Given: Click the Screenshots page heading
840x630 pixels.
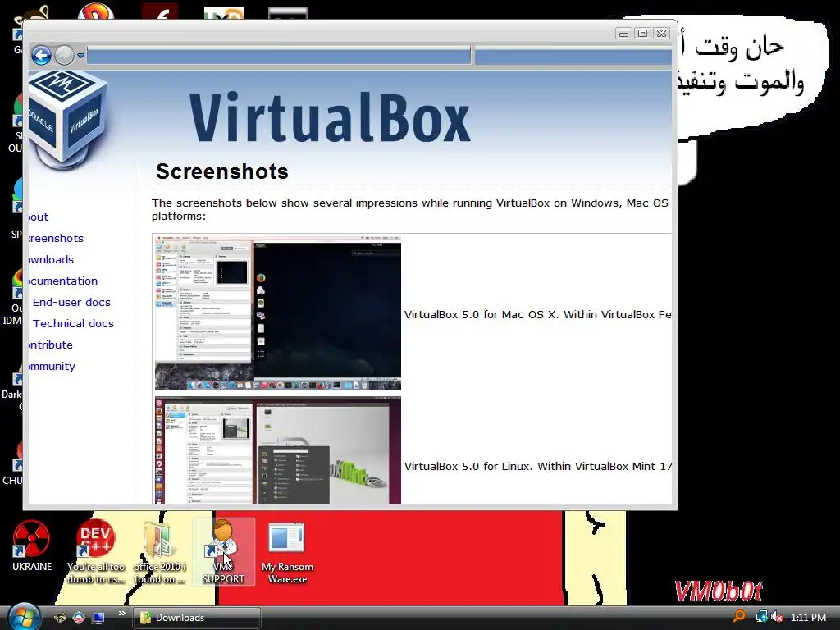Looking at the screenshot, I should 221,171.
